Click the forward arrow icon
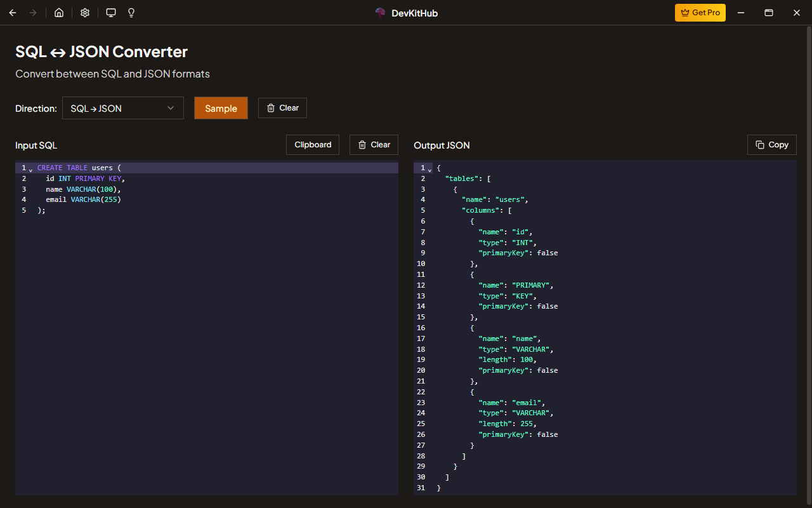Image resolution: width=812 pixels, height=508 pixels. pos(33,13)
